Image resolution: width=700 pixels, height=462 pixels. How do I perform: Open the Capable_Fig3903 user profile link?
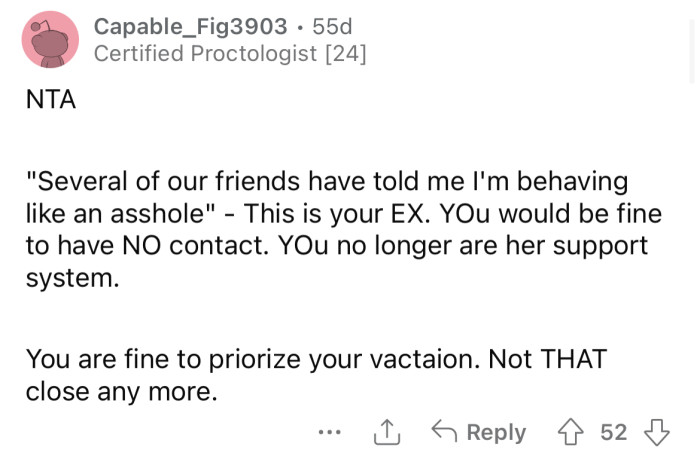coord(190,25)
